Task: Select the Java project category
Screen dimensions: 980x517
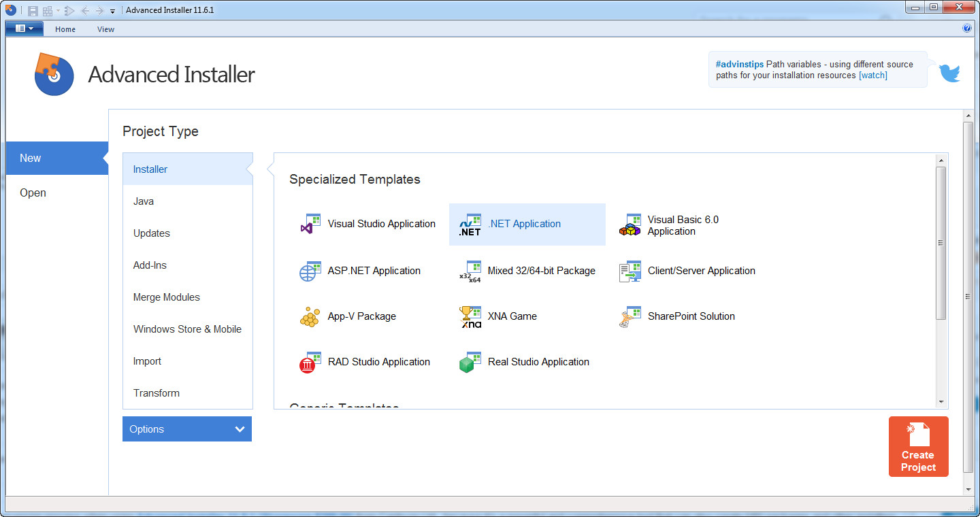Action: pyautogui.click(x=143, y=201)
